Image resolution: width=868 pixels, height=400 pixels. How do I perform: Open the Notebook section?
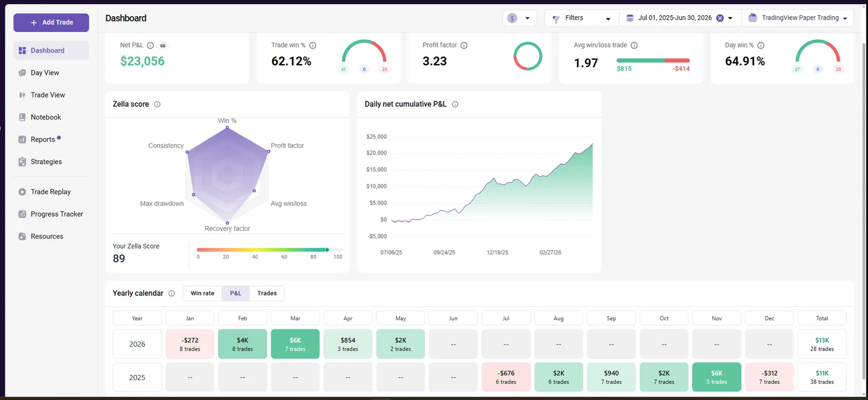(51, 117)
